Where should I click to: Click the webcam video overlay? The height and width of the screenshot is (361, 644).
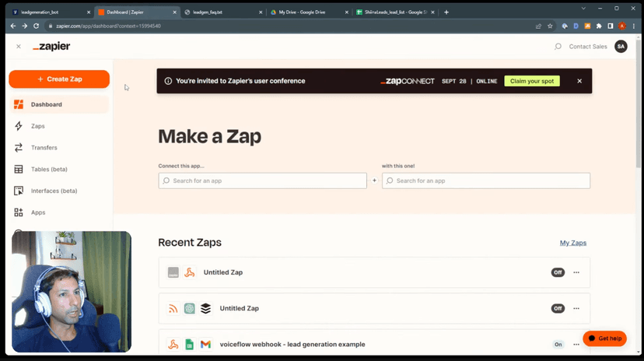tap(72, 292)
